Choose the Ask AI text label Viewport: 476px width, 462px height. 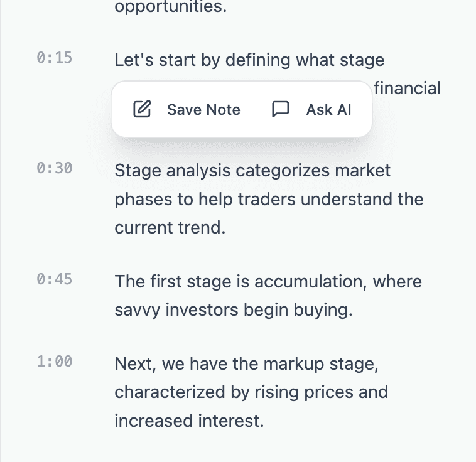tap(329, 110)
